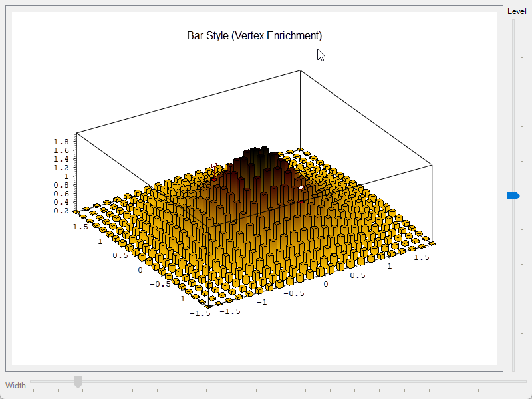532x399 pixels.
Task: Click the chart title Bar Style (Vertex Enrichment)
Action: click(254, 36)
